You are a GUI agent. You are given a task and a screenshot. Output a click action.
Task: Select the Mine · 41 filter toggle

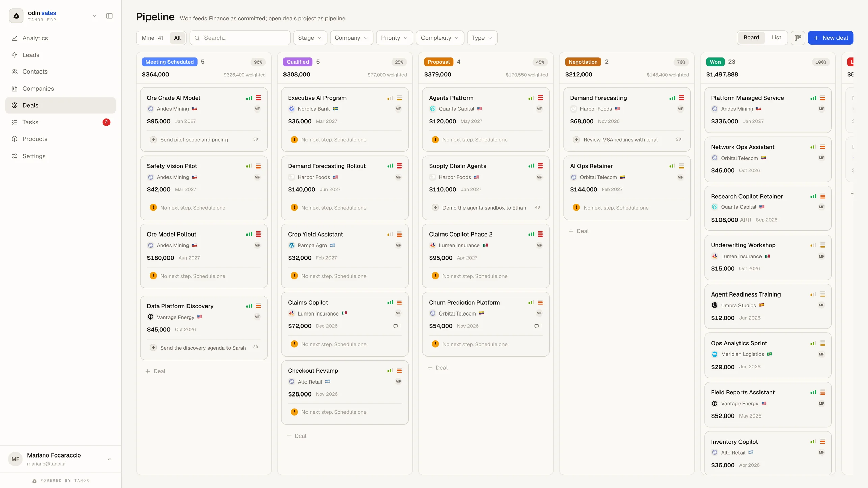click(x=153, y=38)
